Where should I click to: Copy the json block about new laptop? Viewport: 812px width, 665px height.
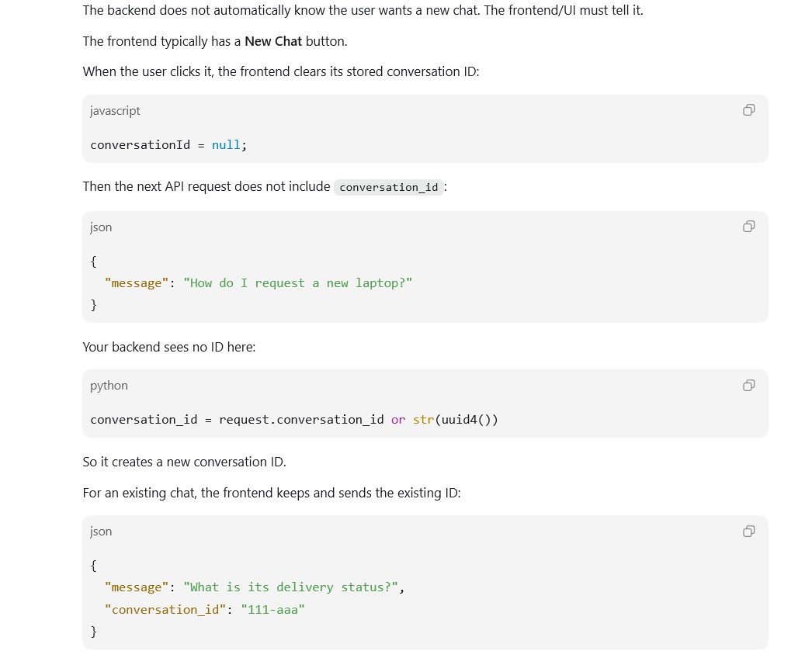[x=748, y=226]
